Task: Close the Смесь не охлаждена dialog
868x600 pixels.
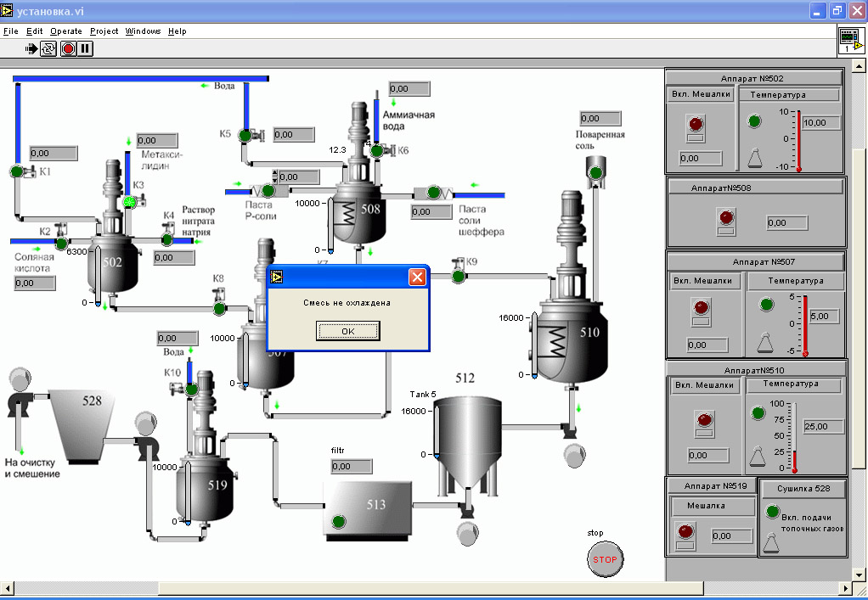Action: (417, 277)
